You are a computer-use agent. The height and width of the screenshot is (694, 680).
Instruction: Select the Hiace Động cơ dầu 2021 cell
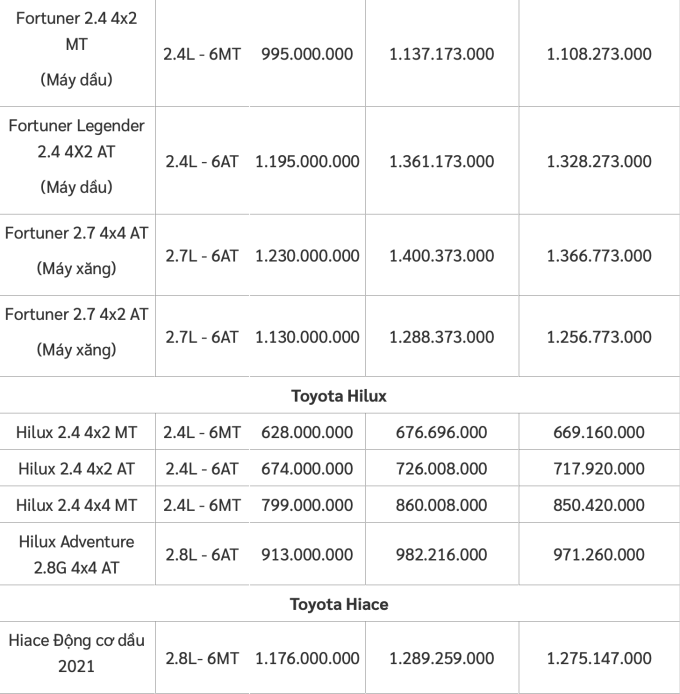tap(77, 658)
